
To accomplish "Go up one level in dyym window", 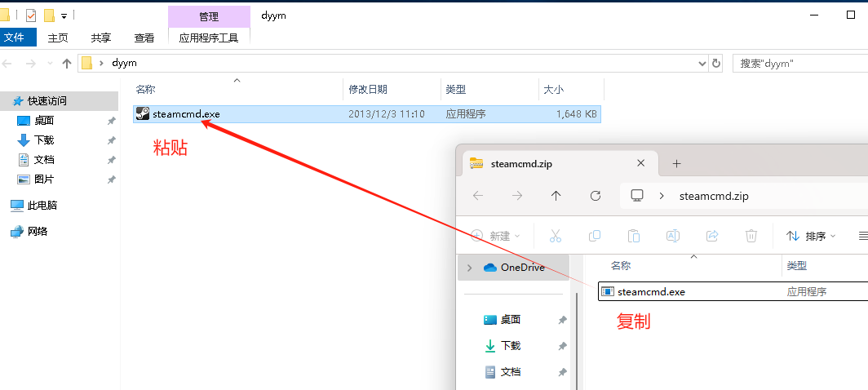I will [x=67, y=63].
